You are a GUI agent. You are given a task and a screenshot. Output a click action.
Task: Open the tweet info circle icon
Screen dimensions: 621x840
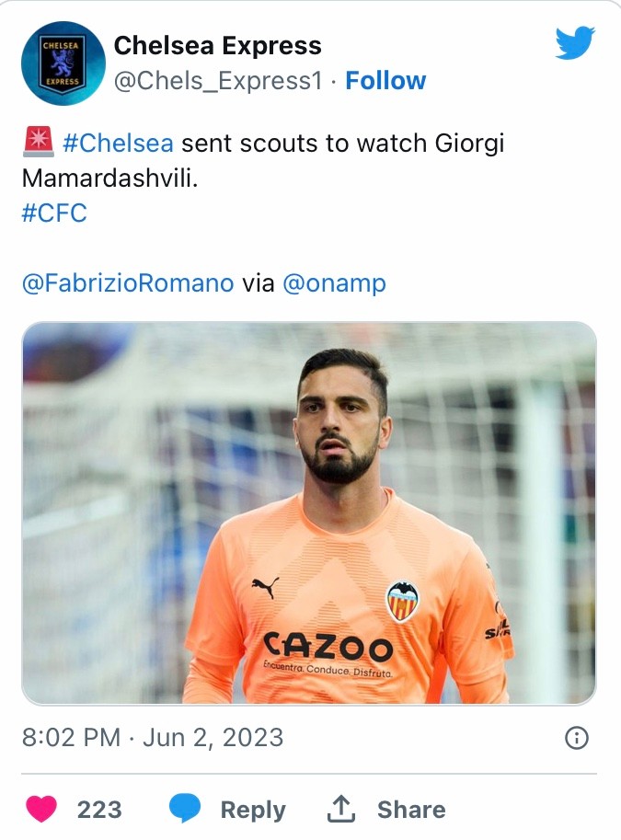(576, 737)
